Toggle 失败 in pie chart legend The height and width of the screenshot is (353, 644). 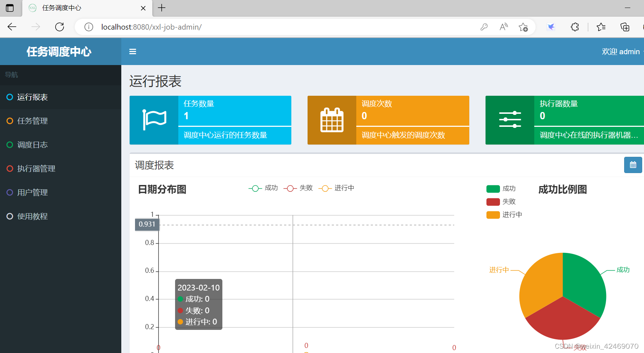501,202
